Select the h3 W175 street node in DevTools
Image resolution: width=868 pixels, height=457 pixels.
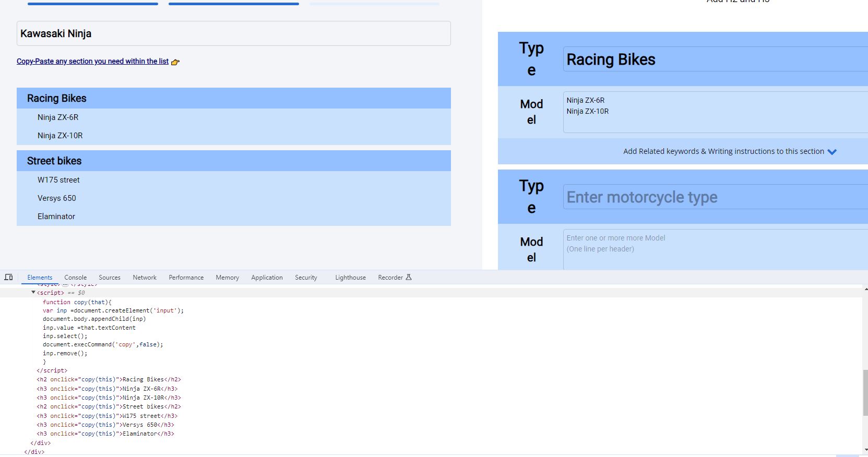click(107, 416)
